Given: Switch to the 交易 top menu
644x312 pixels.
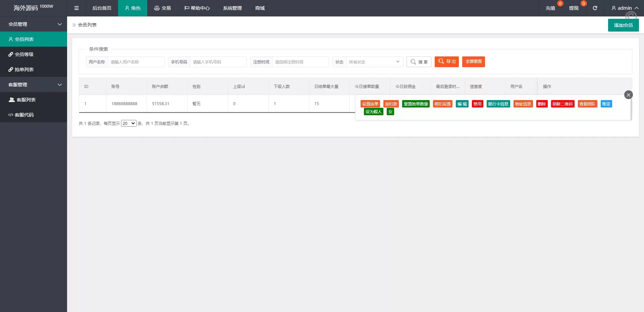Looking at the screenshot, I should (162, 8).
